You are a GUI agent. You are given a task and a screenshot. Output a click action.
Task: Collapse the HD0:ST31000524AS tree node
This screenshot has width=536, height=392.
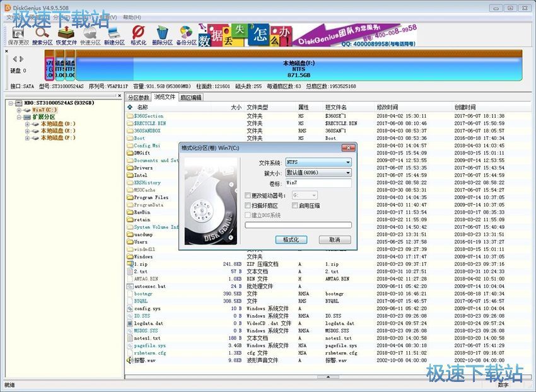pyautogui.click(x=11, y=103)
